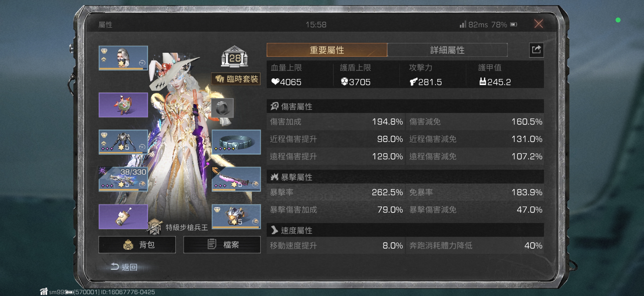Screen dimensions: 644x296
Task: Select the character head mask equipment slot
Action: 123,58
